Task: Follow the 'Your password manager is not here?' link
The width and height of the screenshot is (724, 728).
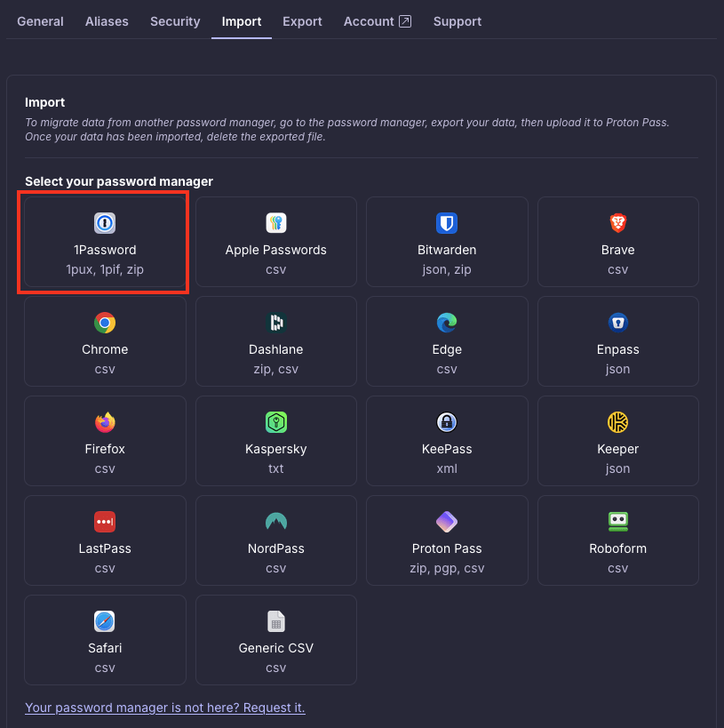Action: [165, 708]
